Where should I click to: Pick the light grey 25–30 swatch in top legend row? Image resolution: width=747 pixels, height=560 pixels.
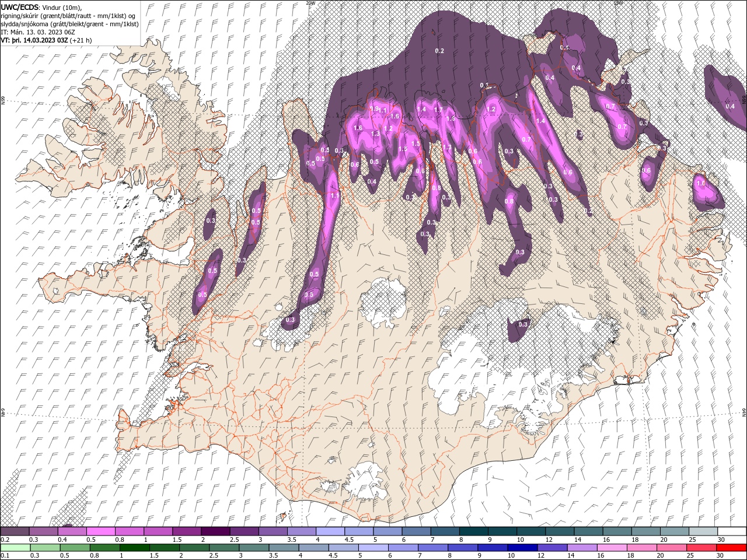pos(703,531)
